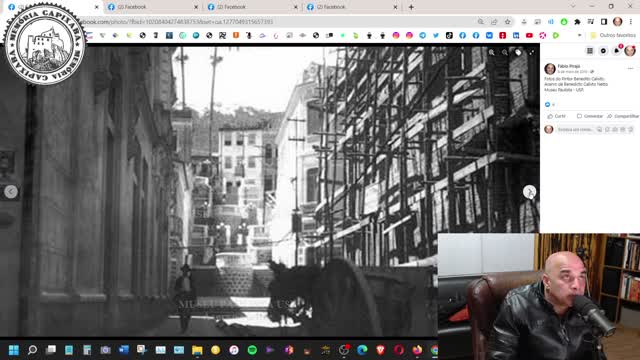Open Fabio Pirajá profile name link
The height and width of the screenshot is (360, 640).
pos(569,66)
